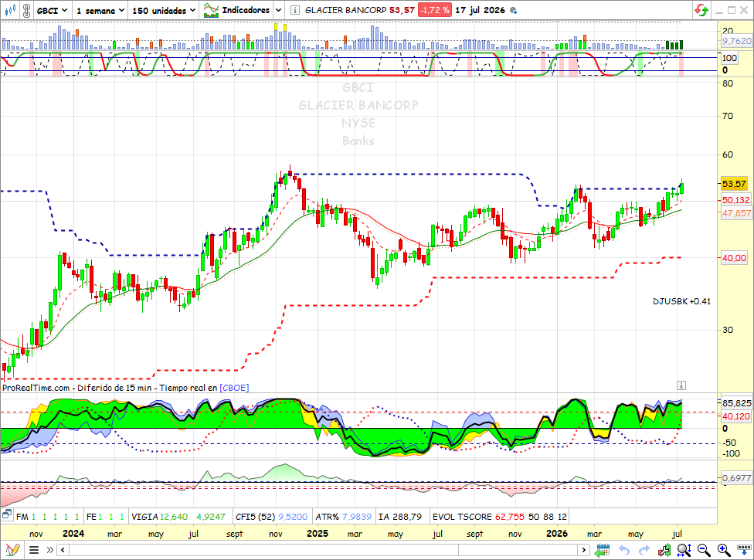Viewport: 754px width, 560px height.
Task: Click the redo arrow icon
Action: pyautogui.click(x=644, y=549)
